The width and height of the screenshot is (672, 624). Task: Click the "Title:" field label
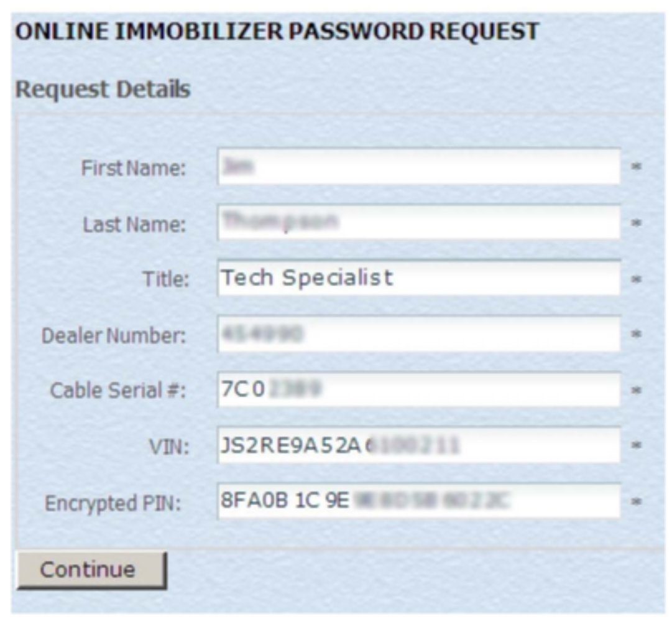point(165,280)
